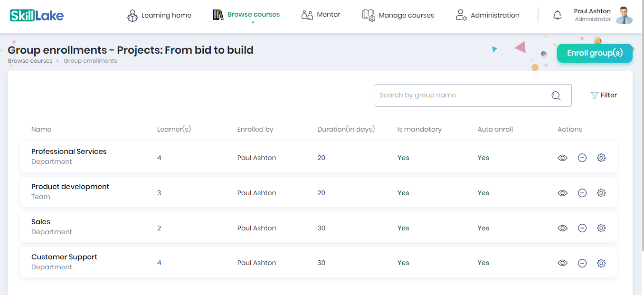Open Manage courses in the top navigation
The image size is (644, 295).
coord(398,15)
